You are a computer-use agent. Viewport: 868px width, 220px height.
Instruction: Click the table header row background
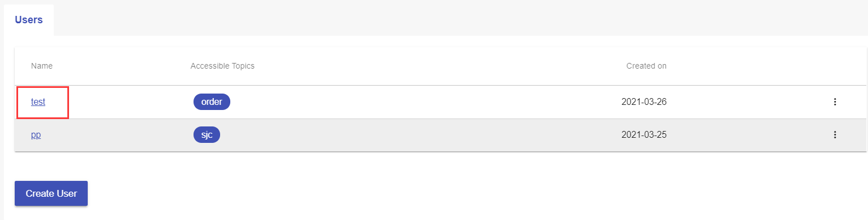440,66
